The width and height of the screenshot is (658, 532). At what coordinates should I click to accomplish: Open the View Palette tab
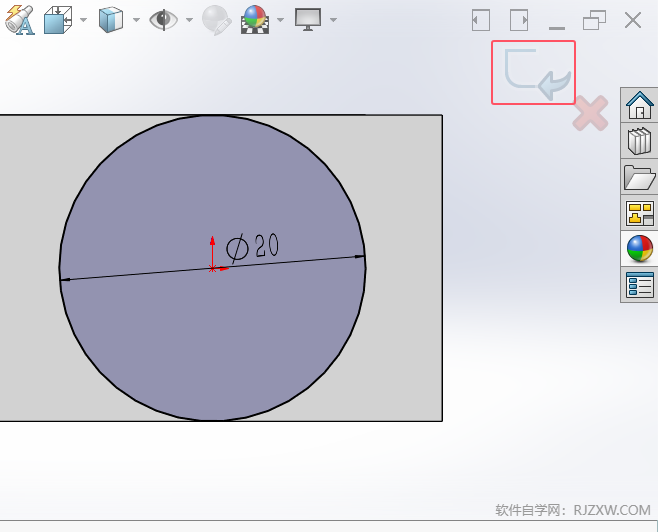640,213
